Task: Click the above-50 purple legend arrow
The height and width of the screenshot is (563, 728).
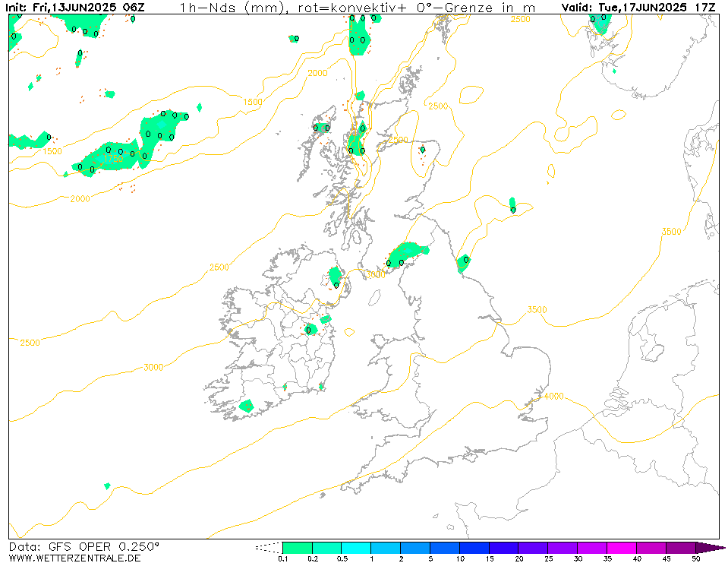Action: (x=710, y=548)
